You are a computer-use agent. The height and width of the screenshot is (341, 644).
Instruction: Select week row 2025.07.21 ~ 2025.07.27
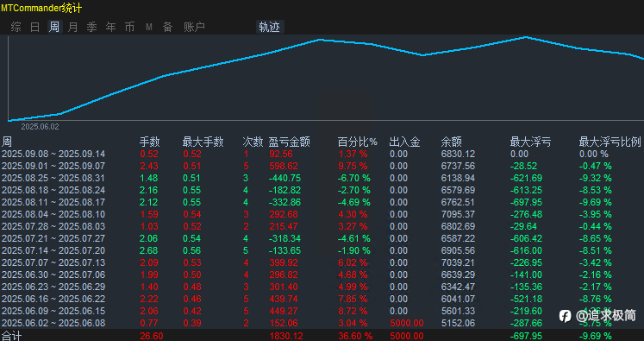[322, 238]
